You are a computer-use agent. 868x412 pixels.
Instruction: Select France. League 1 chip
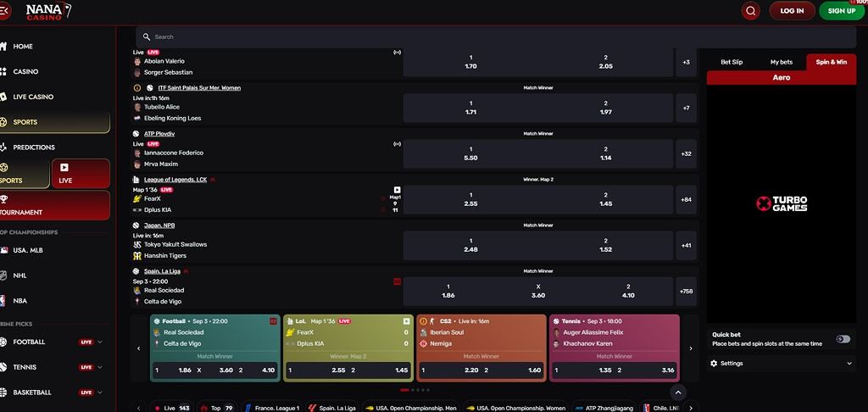[x=272, y=408]
